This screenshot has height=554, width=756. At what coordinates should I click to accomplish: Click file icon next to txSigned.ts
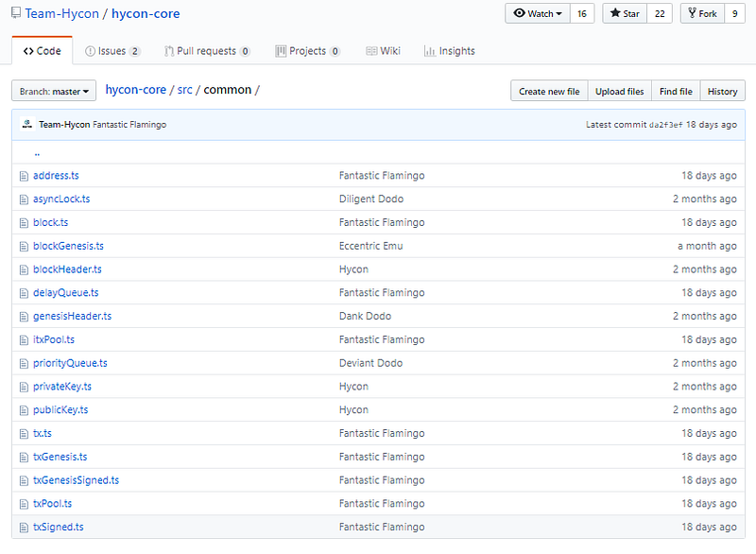tap(25, 528)
